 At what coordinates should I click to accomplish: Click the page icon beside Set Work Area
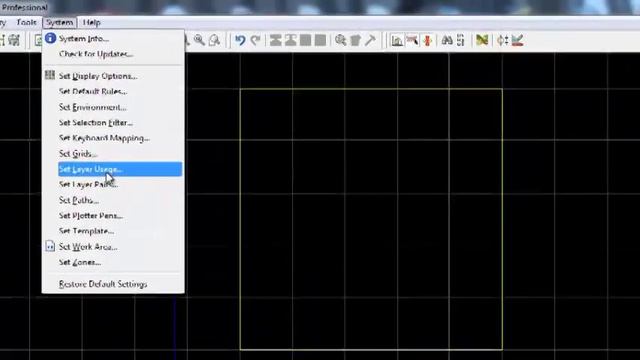coord(50,246)
